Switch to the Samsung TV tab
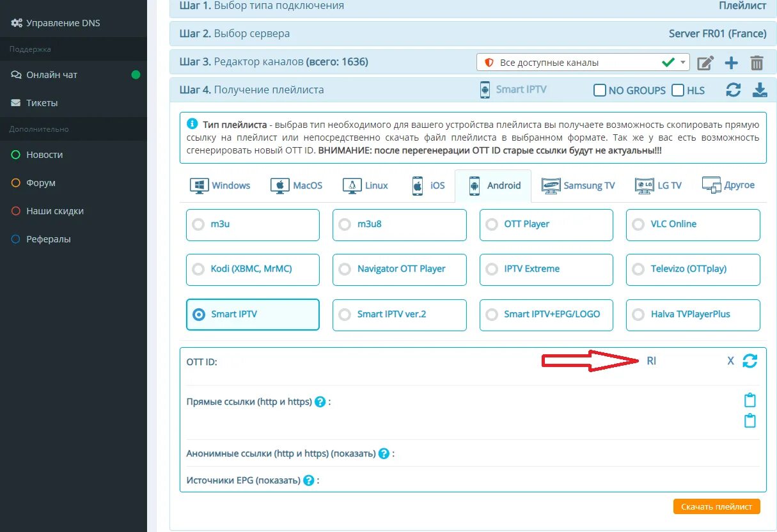777x532 pixels. tap(578, 185)
